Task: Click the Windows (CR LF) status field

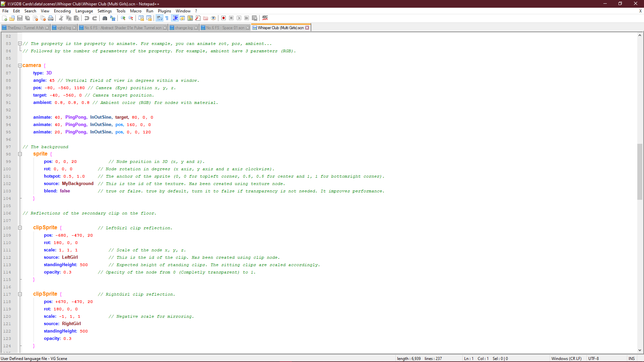Action: (566, 358)
